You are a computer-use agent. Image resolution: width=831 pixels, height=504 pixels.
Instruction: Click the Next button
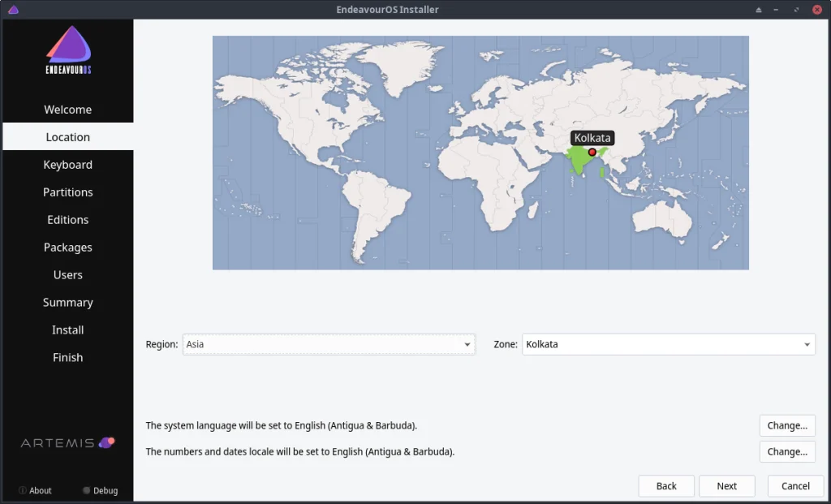(726, 486)
